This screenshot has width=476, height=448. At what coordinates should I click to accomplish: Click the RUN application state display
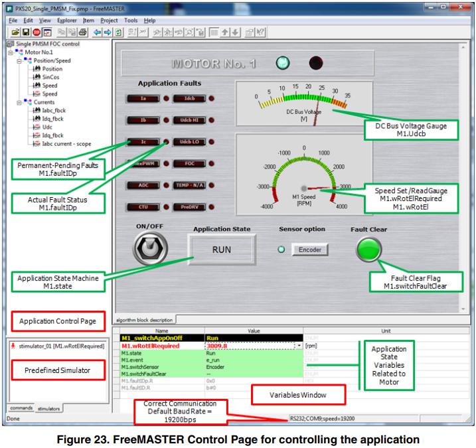[x=222, y=250]
